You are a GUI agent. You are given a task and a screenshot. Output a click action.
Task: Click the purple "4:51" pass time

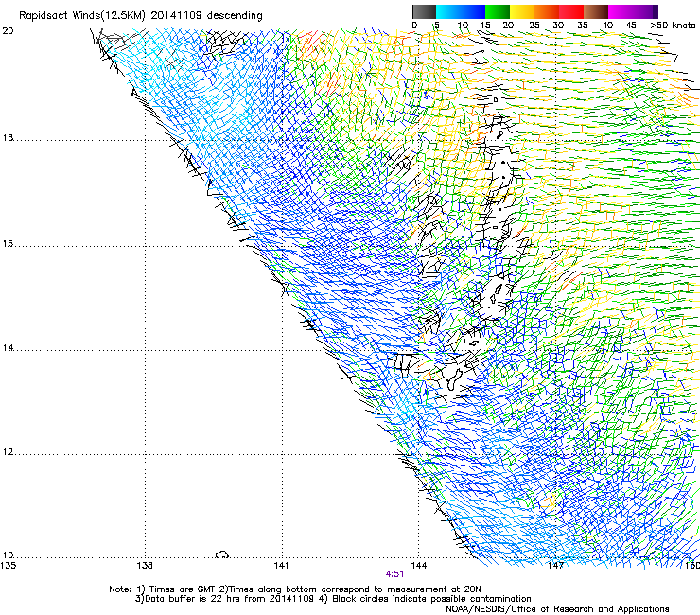(395, 574)
